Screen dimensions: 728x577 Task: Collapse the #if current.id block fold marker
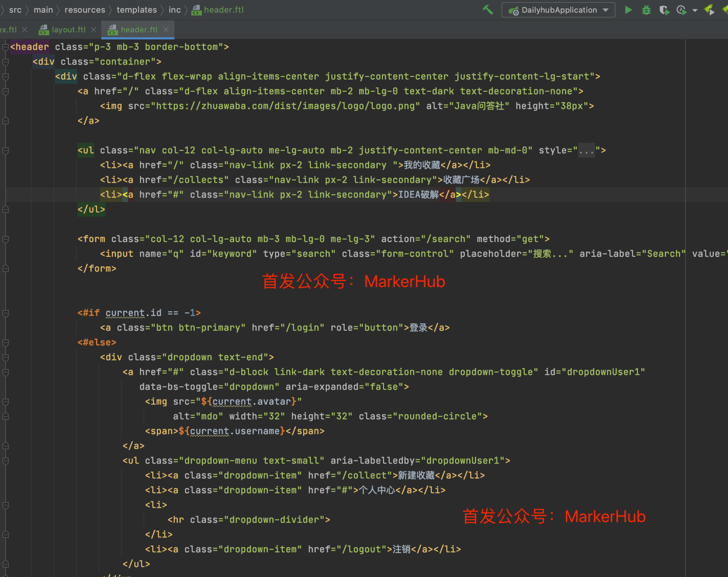point(5,313)
